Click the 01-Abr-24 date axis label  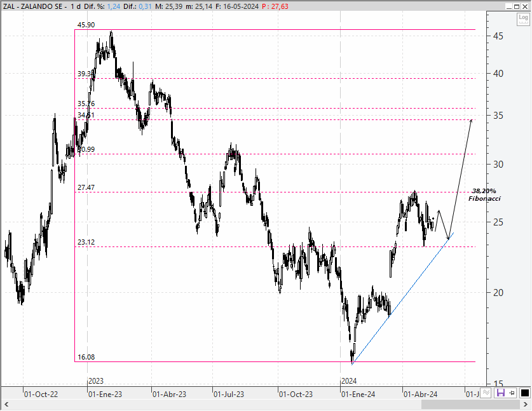(x=420, y=394)
